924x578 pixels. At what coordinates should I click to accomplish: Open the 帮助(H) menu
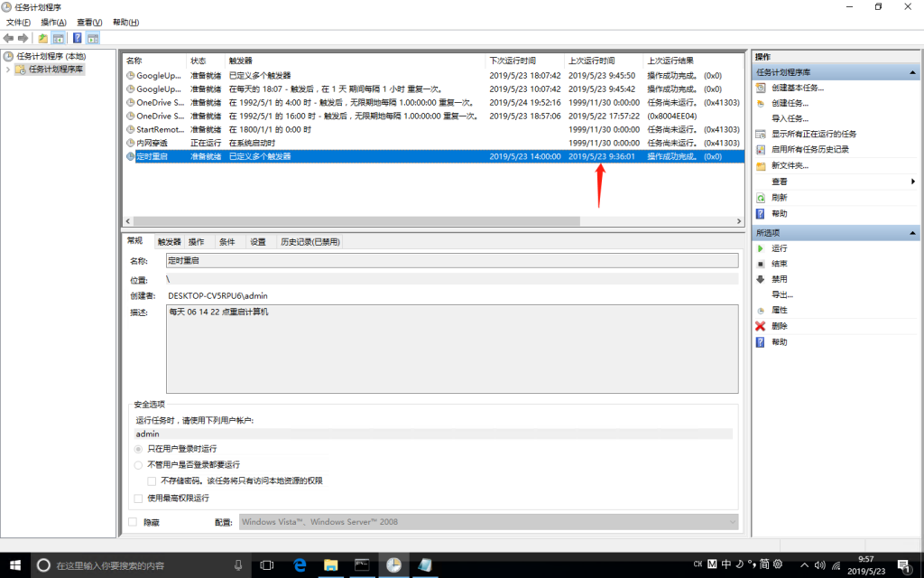pos(125,23)
